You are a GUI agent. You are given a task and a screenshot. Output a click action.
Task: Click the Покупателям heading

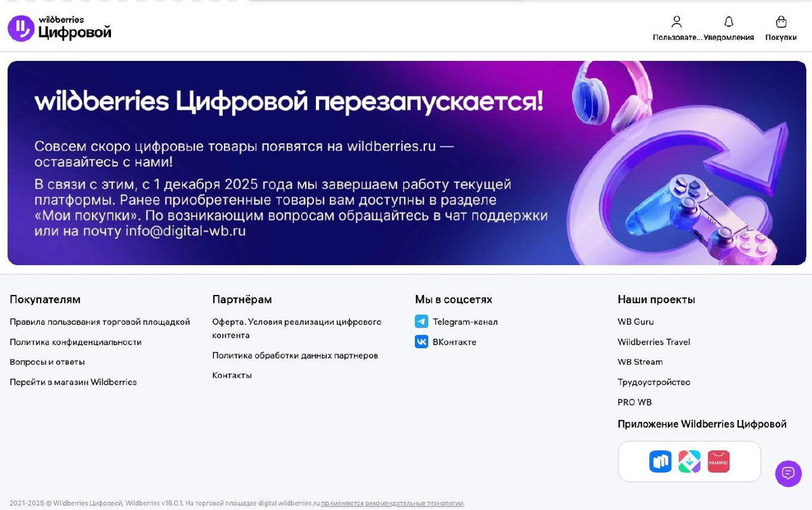tap(45, 300)
